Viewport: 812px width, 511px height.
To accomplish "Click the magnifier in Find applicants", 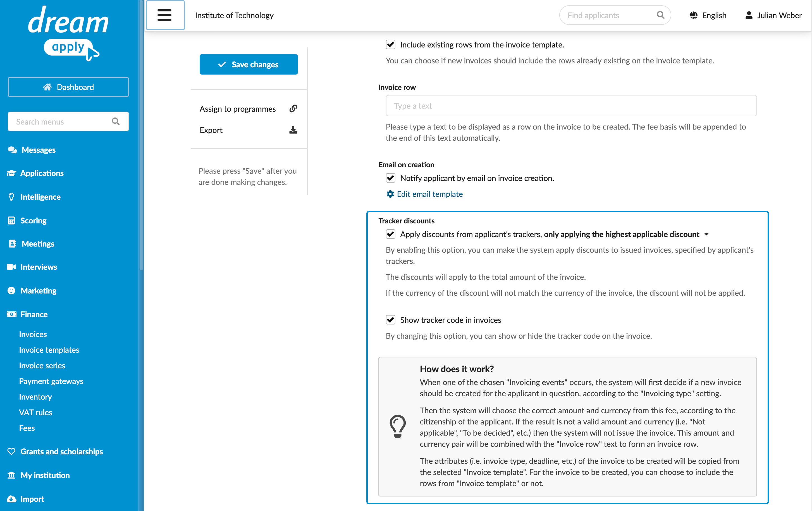I will pyautogui.click(x=660, y=15).
